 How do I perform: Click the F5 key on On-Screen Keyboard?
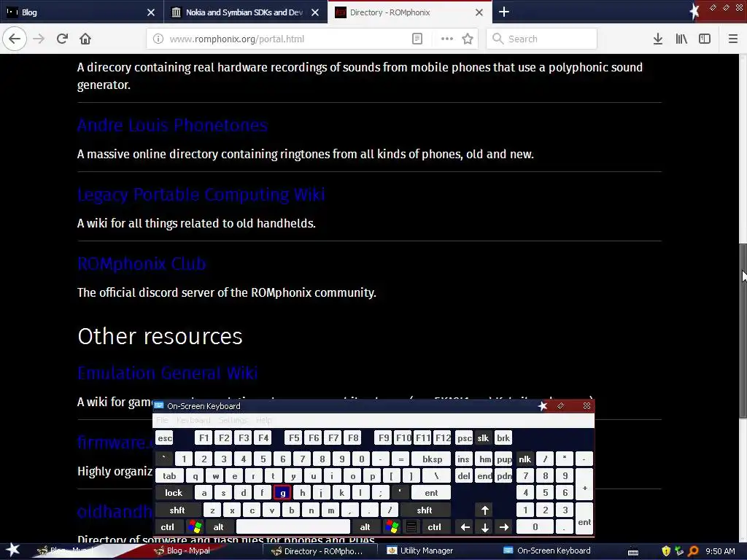pos(294,438)
